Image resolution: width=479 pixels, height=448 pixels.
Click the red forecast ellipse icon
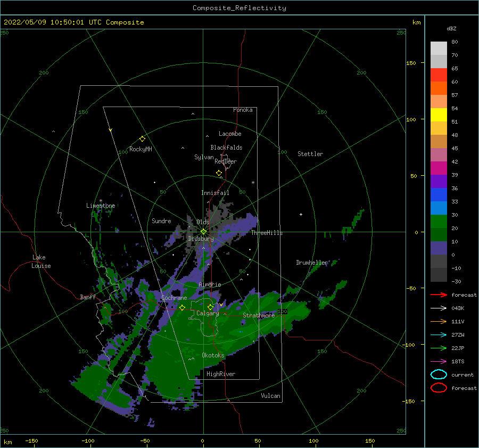[x=439, y=388]
